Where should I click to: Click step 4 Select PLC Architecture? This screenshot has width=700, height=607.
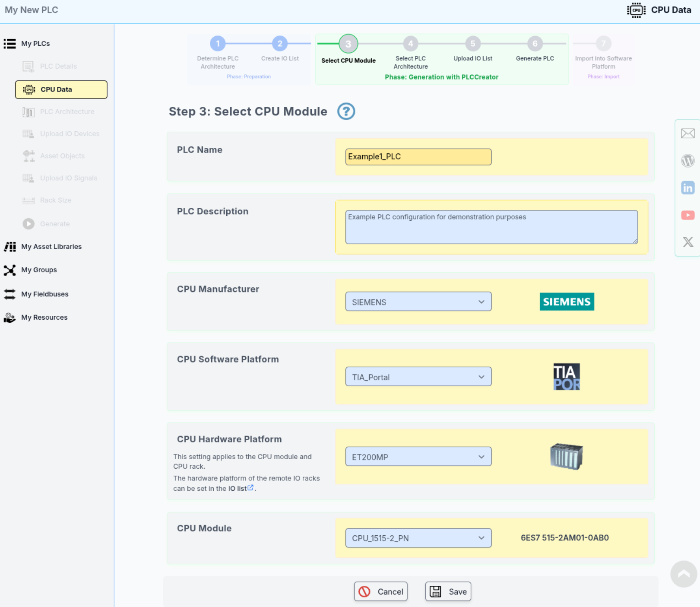[x=410, y=44]
